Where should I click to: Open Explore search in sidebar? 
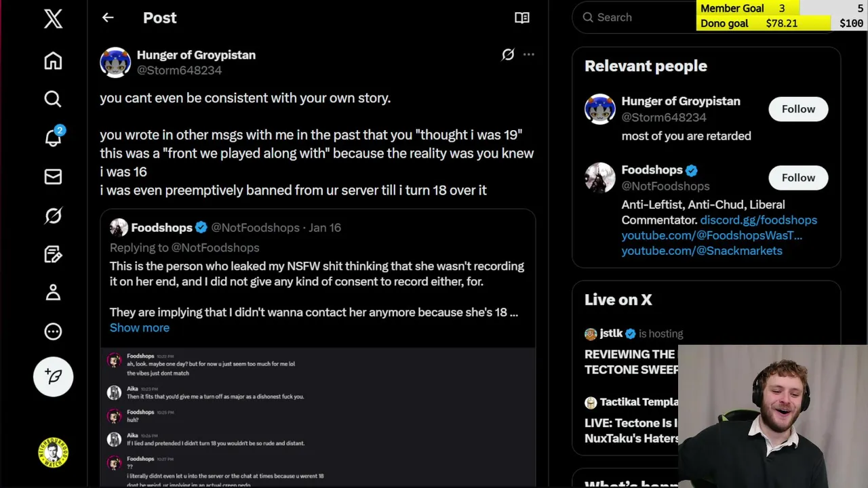tap(53, 100)
